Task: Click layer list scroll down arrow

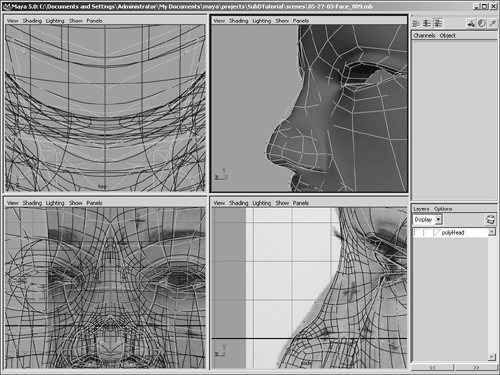Action: point(492,357)
